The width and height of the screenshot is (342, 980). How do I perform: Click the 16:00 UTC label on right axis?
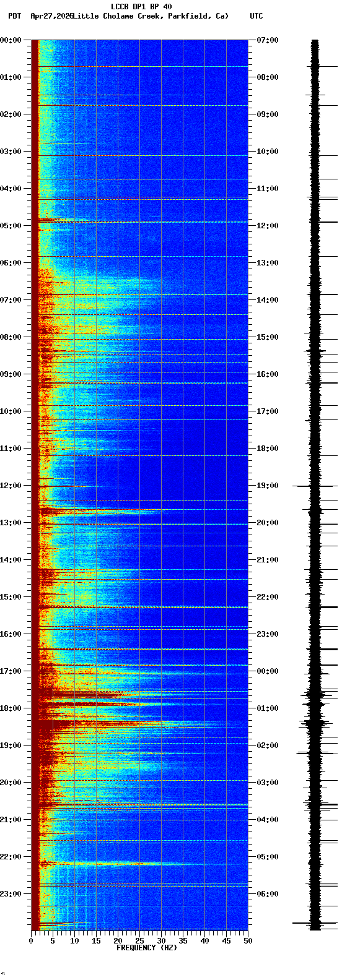[x=268, y=374]
